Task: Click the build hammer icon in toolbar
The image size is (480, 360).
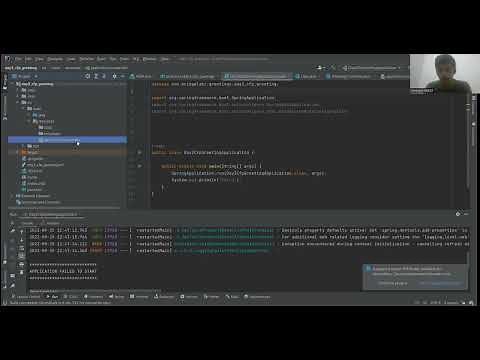Action: 333,68
